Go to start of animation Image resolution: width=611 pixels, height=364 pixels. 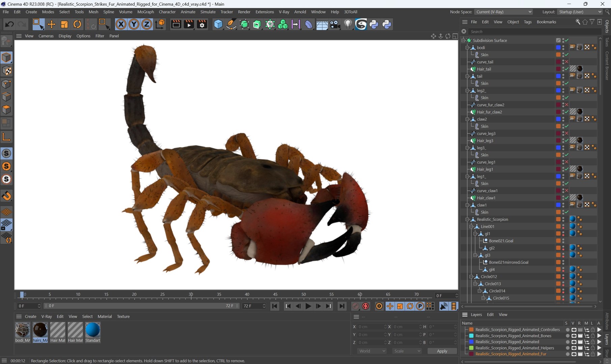point(275,306)
